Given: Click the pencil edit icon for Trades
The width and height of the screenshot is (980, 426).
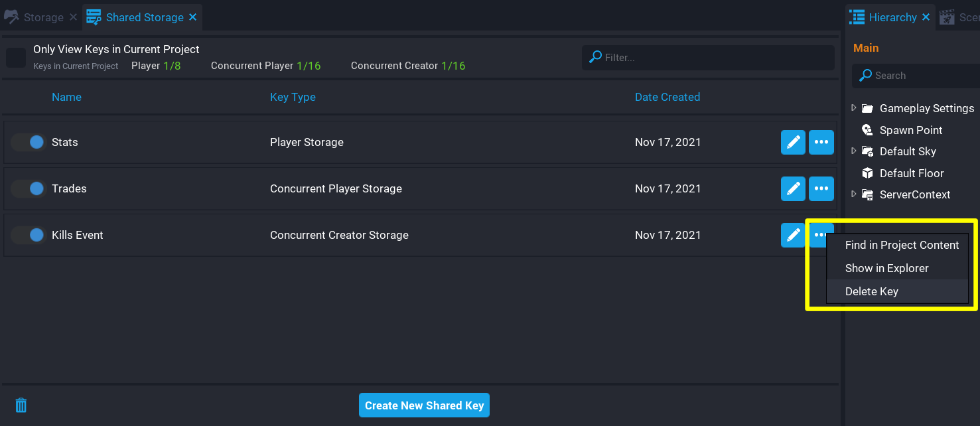Looking at the screenshot, I should (x=793, y=188).
